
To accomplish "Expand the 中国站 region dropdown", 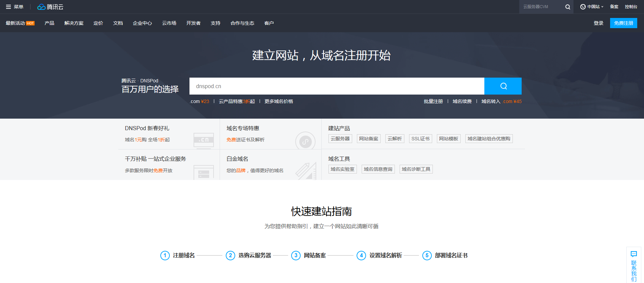I will (x=592, y=7).
